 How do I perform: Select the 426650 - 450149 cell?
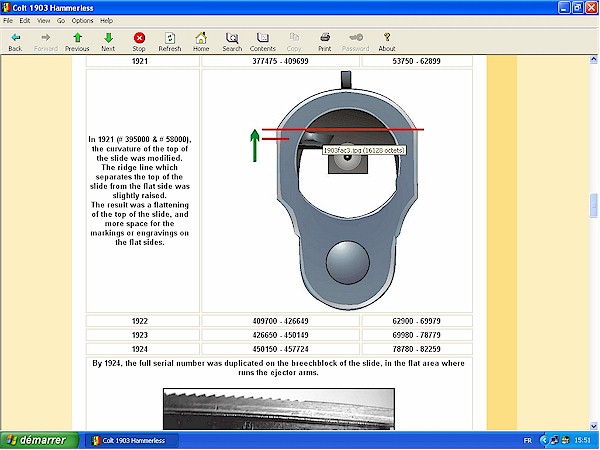coord(280,335)
